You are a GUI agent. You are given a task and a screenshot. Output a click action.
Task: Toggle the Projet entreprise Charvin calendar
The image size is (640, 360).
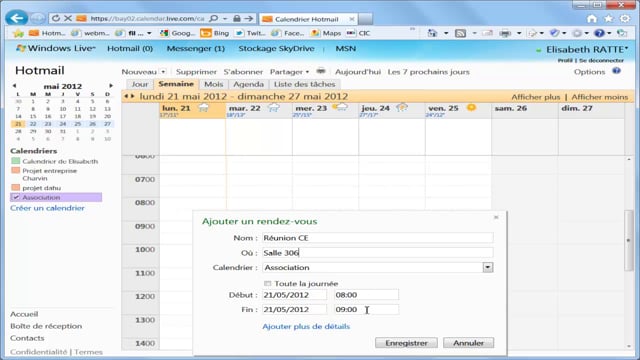[16, 170]
